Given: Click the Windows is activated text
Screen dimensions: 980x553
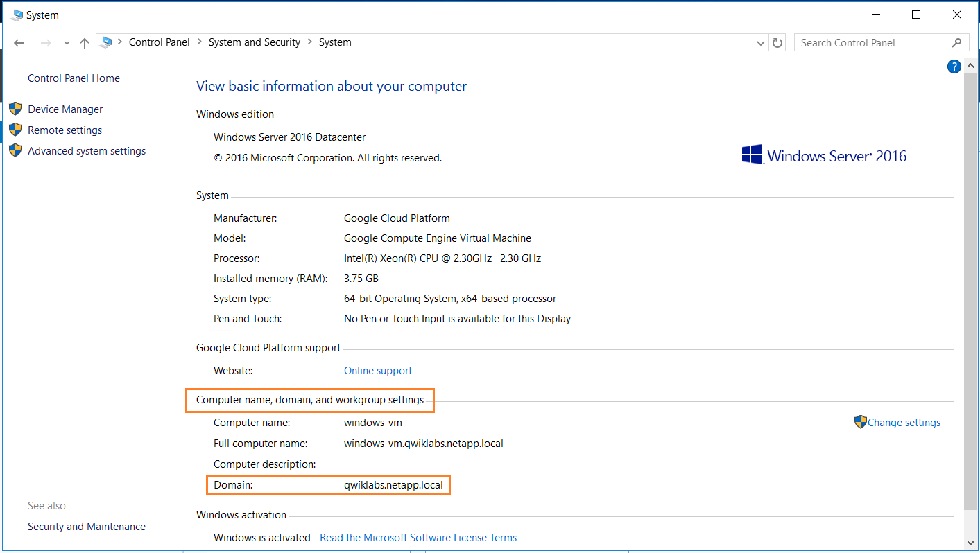Looking at the screenshot, I should point(262,538).
